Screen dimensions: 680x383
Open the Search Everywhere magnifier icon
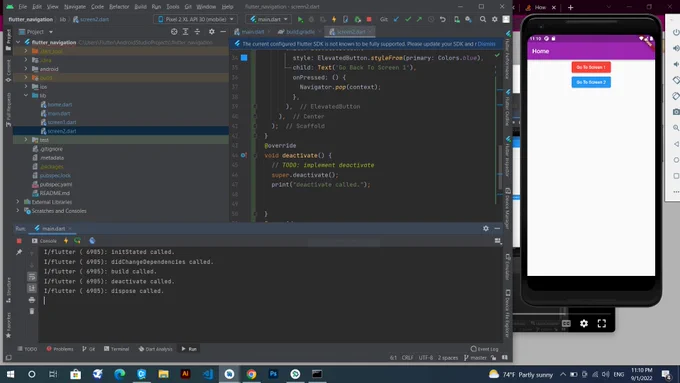[483, 19]
